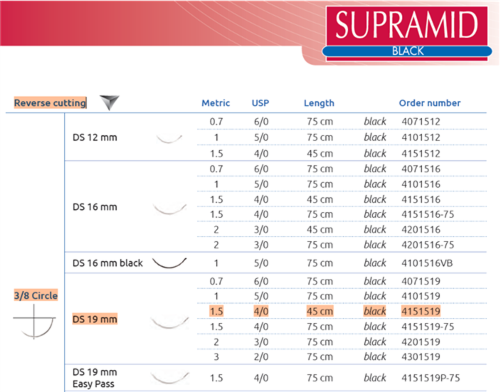Click the 'DS 19 mm Easy Pass' label

[95, 378]
